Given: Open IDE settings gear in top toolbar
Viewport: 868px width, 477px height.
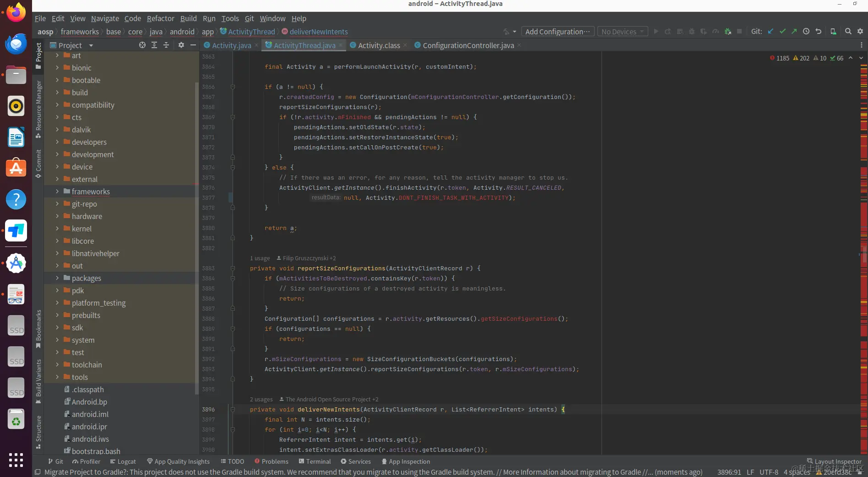Looking at the screenshot, I should point(860,32).
